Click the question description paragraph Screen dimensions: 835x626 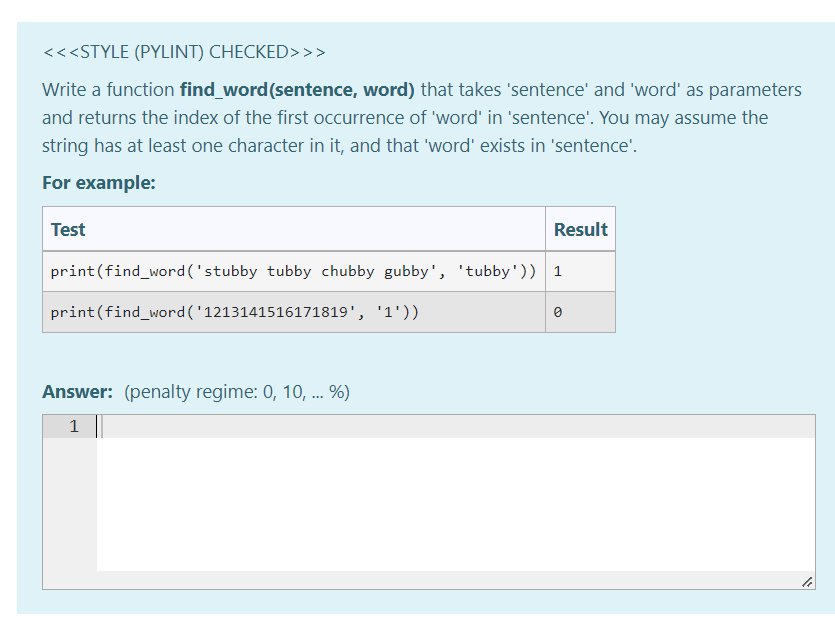coord(400,117)
